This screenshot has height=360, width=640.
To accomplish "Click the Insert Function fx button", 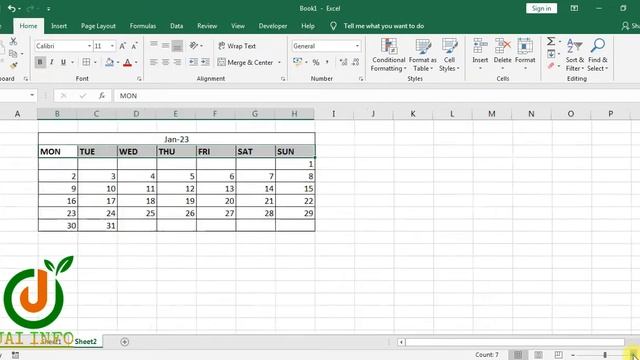I will (x=102, y=96).
